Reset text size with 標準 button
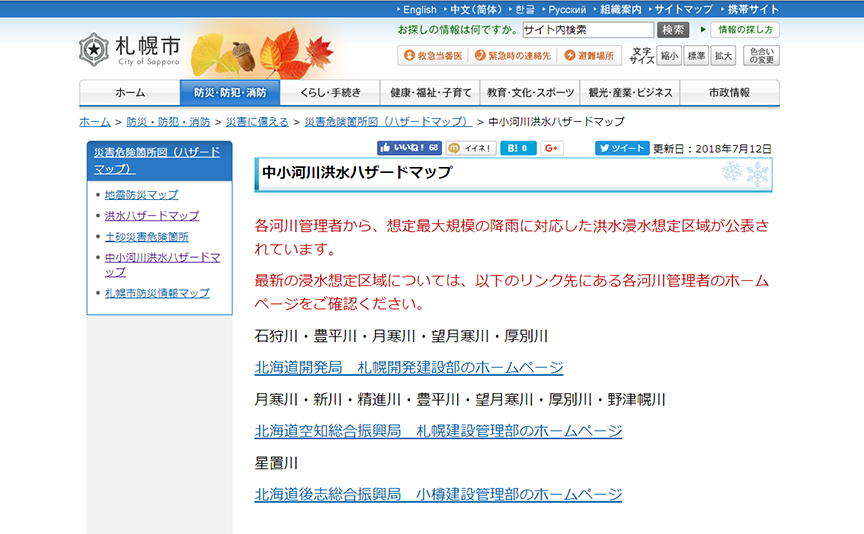Viewport: 864px width, 534px height. 696,56
